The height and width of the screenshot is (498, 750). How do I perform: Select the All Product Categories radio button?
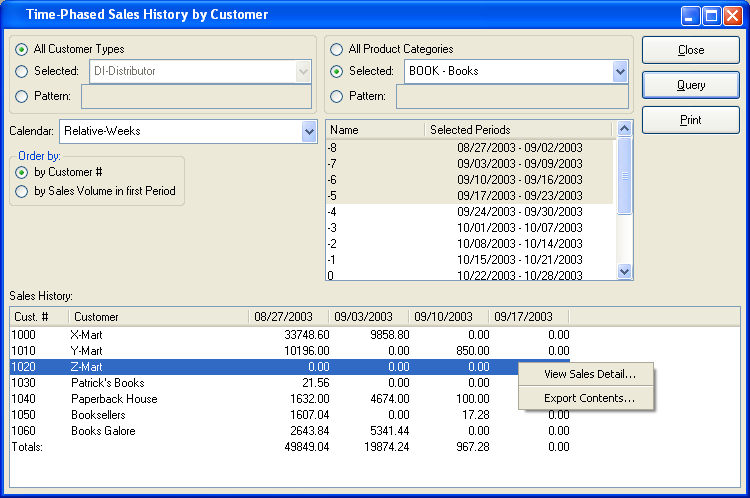337,49
